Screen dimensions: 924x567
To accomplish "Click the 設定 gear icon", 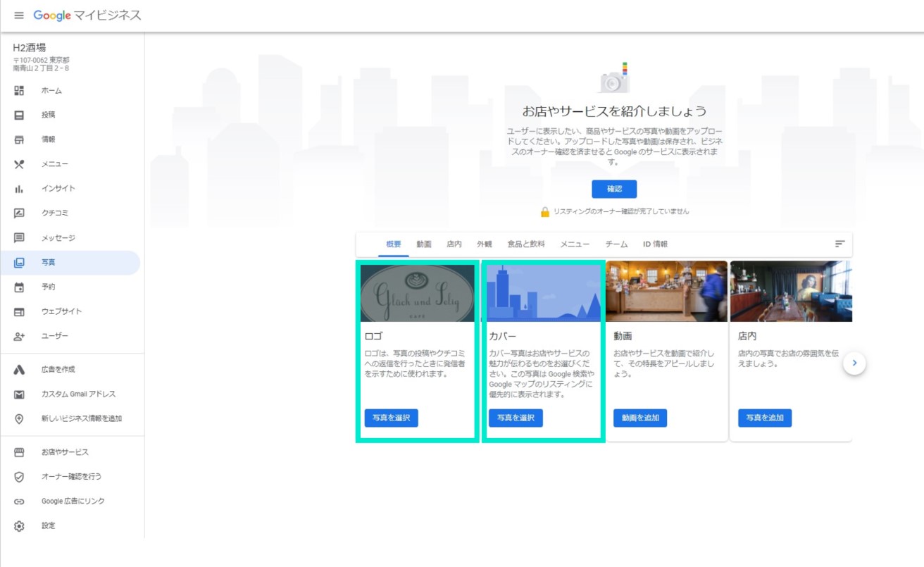I will pos(19,526).
